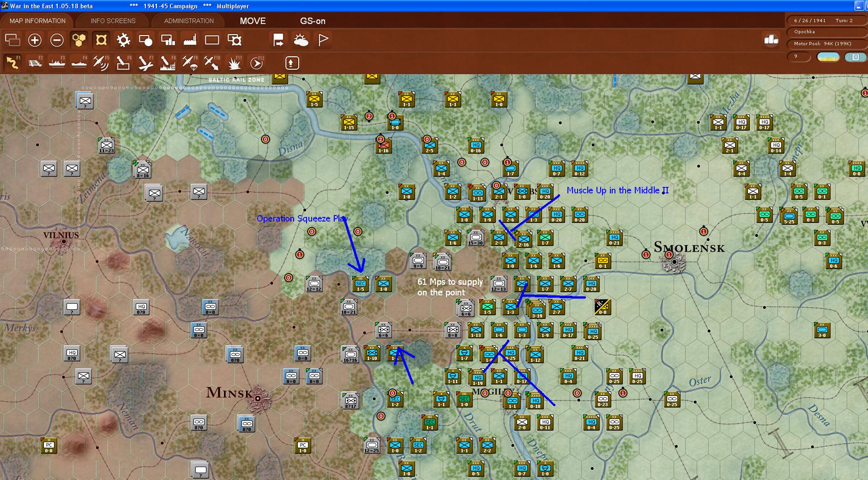Screen dimensions: 868x480
Task: Click the overlapping windows icon in toolbar
Action: click(12, 40)
